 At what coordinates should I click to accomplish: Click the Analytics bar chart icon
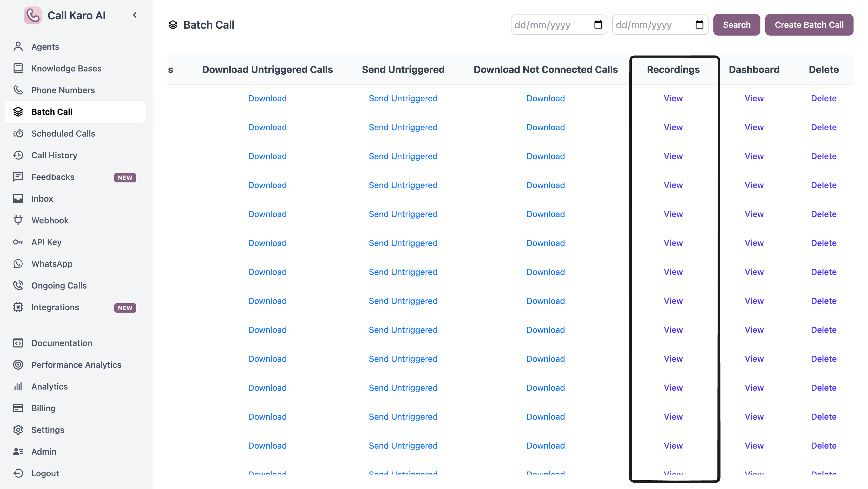coord(18,386)
